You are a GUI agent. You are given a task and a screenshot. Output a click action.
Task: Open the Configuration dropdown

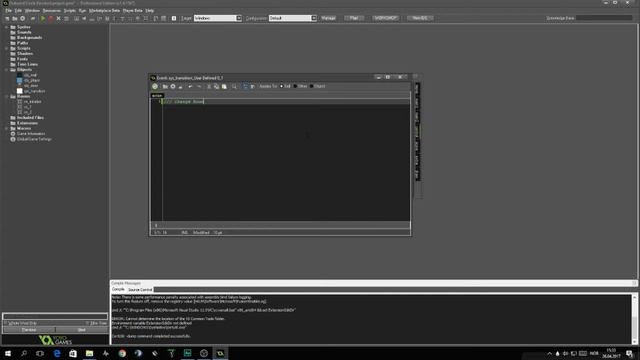pos(313,18)
